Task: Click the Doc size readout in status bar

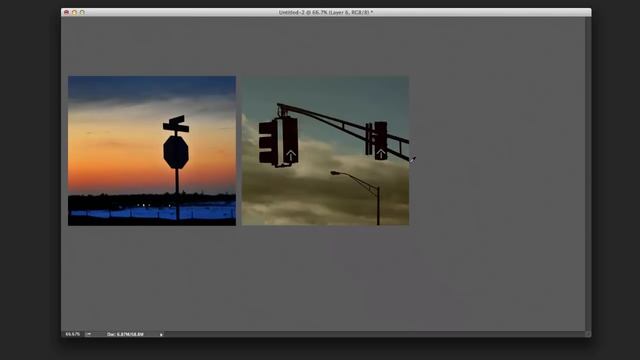Action: click(125, 334)
